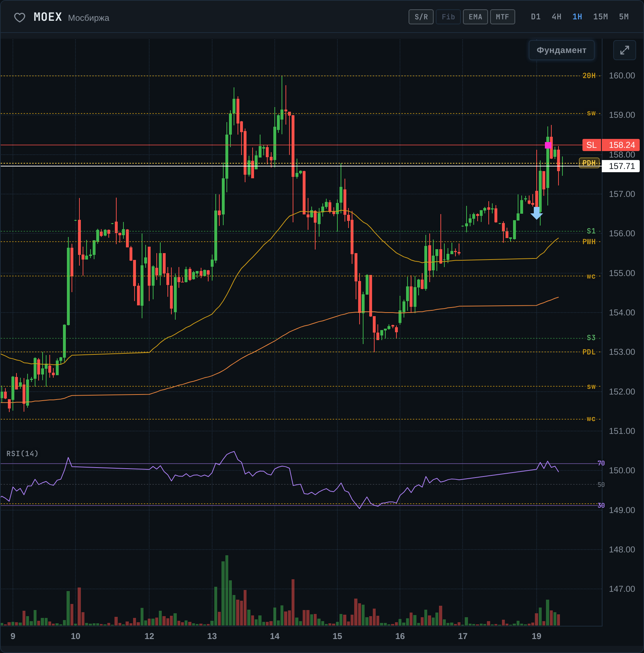Screen dimensions: 644x653
Task: Click the Мосбиржа name label
Action: [x=89, y=18]
